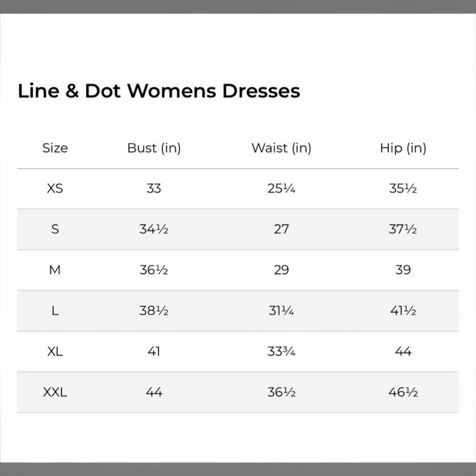Select the Hip (in) column header
Viewport: 476px width, 476px height.
click(403, 148)
